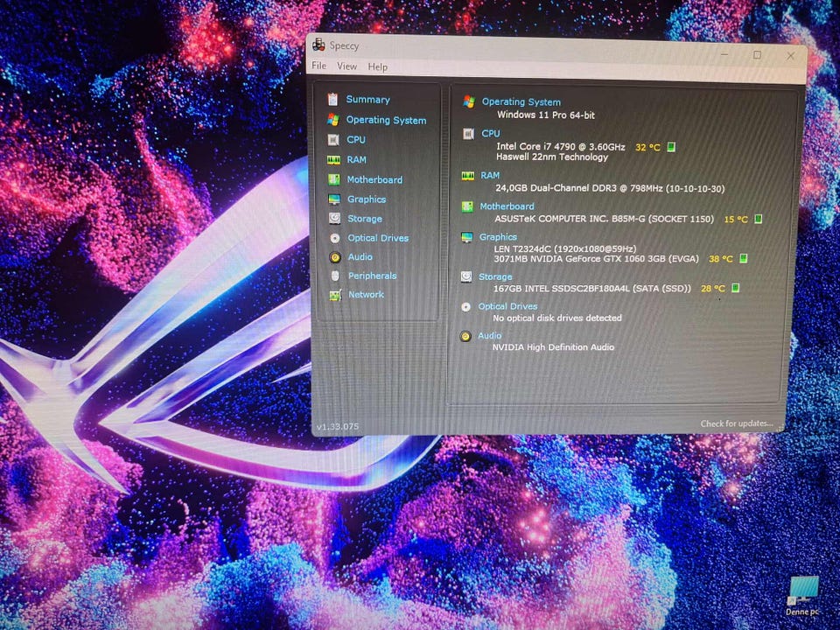840x630 pixels.
Task: Open the Help menu
Action: coord(377,67)
